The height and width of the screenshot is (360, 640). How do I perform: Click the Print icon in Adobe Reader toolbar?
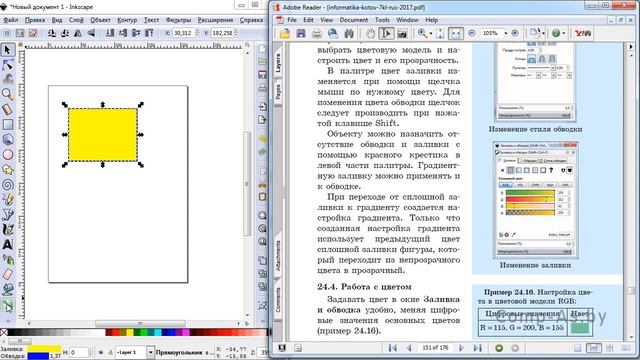[x=317, y=33]
